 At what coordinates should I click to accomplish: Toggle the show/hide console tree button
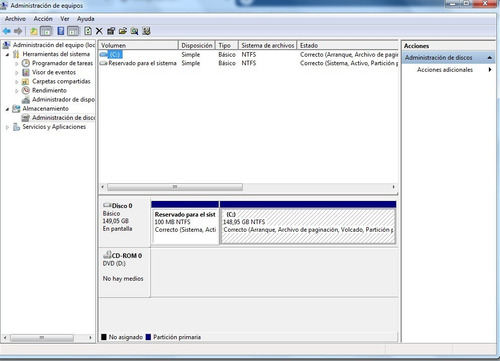(46, 31)
